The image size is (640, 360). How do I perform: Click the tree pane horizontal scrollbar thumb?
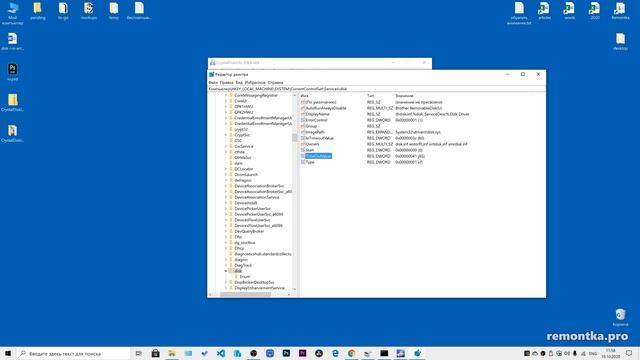click(x=246, y=294)
